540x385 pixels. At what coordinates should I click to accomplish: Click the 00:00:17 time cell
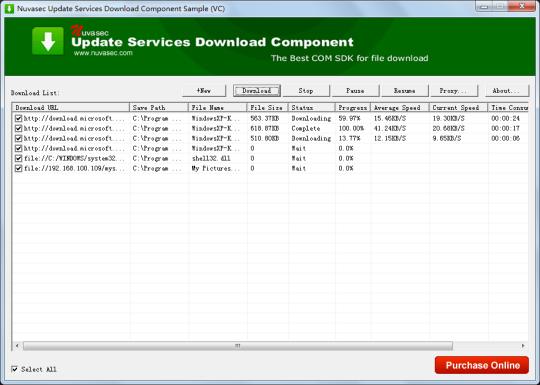click(505, 128)
